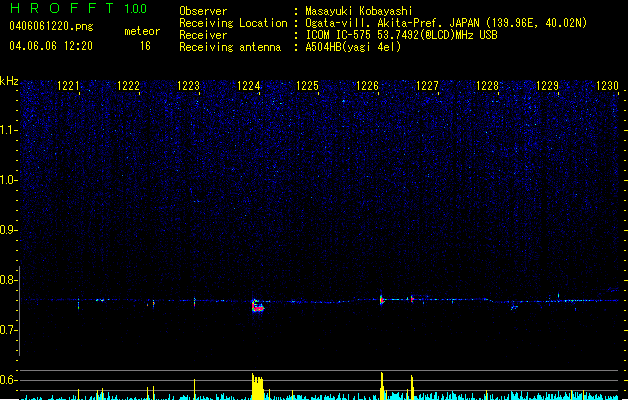
Task: Select the filename 0406061220.png
Action: [51, 26]
